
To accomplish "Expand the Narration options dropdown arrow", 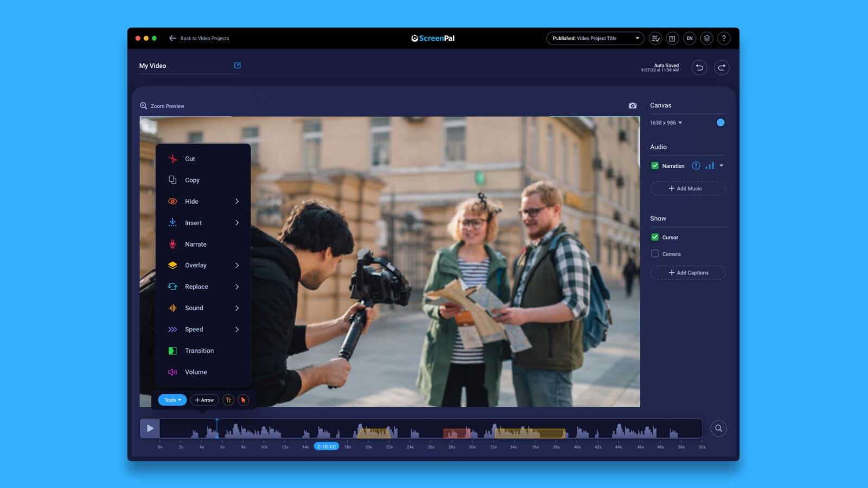I will point(722,165).
